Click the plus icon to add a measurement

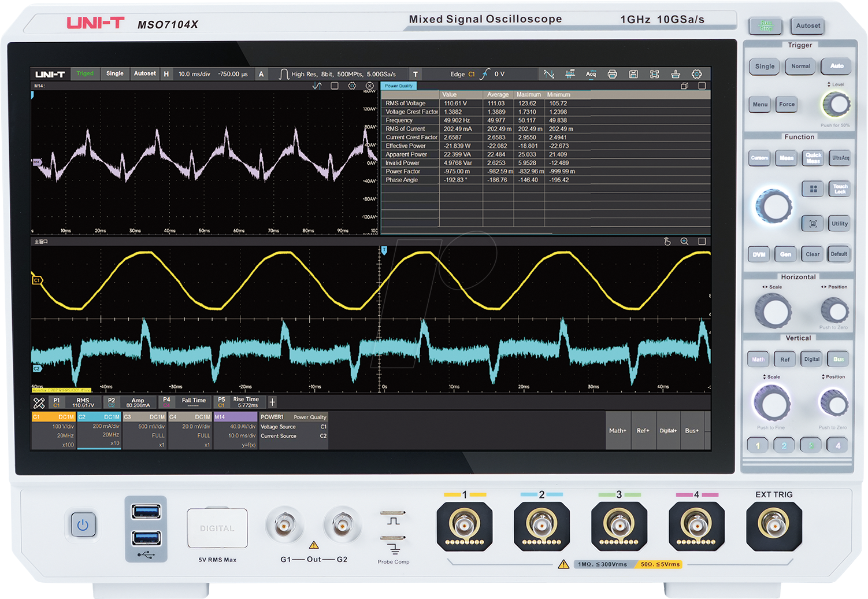(x=272, y=402)
